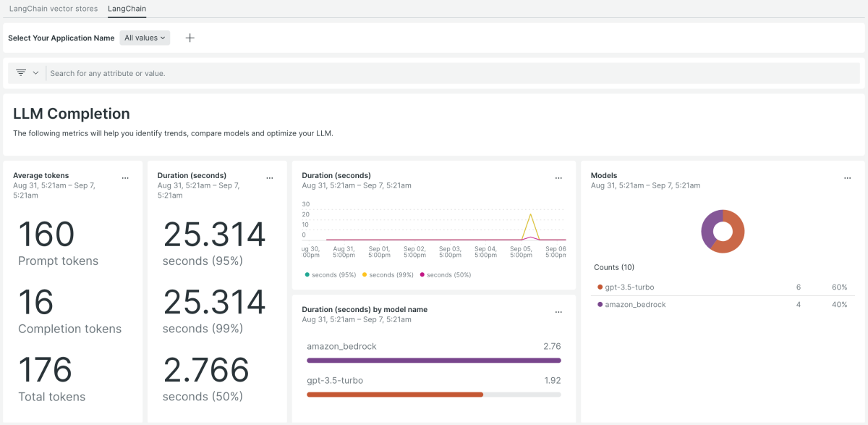Image resolution: width=868 pixels, height=425 pixels.
Task: Click the purple amazon_bedrock duration bar
Action: click(433, 360)
